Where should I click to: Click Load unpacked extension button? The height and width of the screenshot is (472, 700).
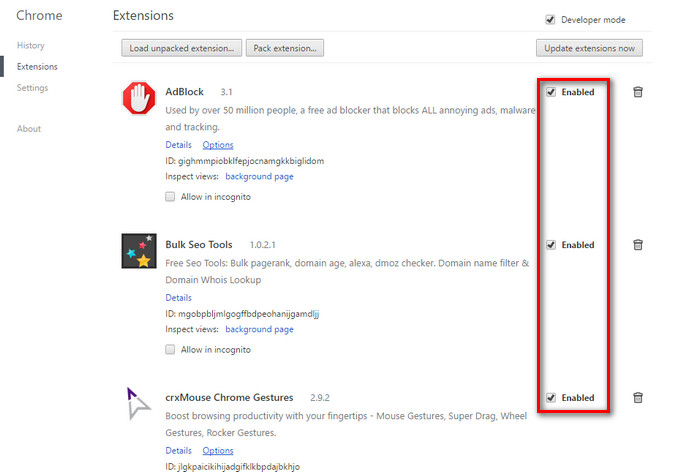pos(182,48)
